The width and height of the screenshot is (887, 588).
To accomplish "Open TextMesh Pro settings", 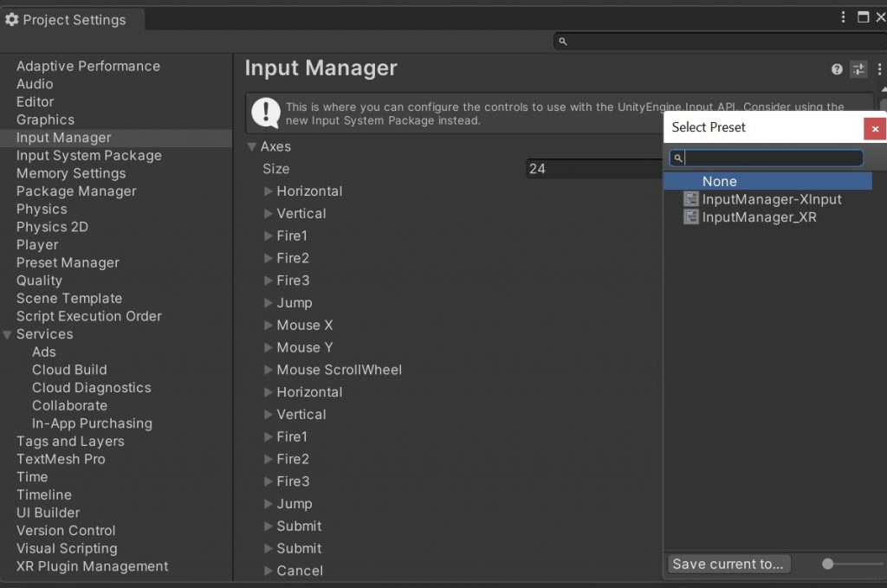I will point(61,459).
